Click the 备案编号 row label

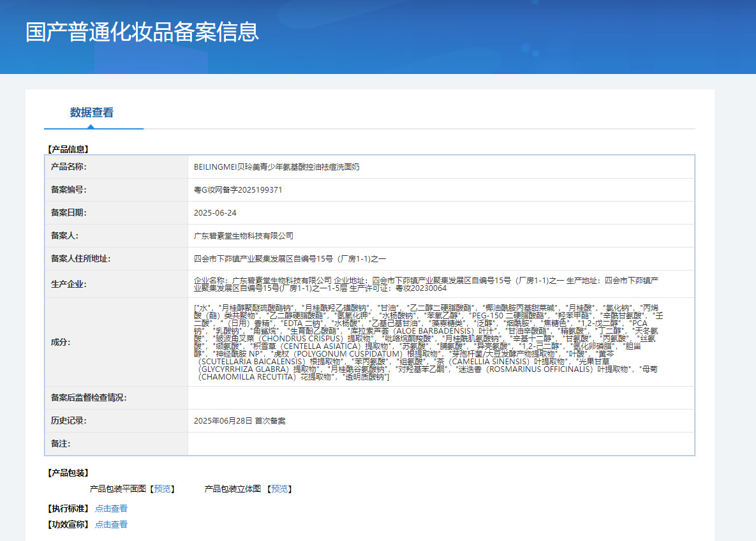[x=68, y=190]
